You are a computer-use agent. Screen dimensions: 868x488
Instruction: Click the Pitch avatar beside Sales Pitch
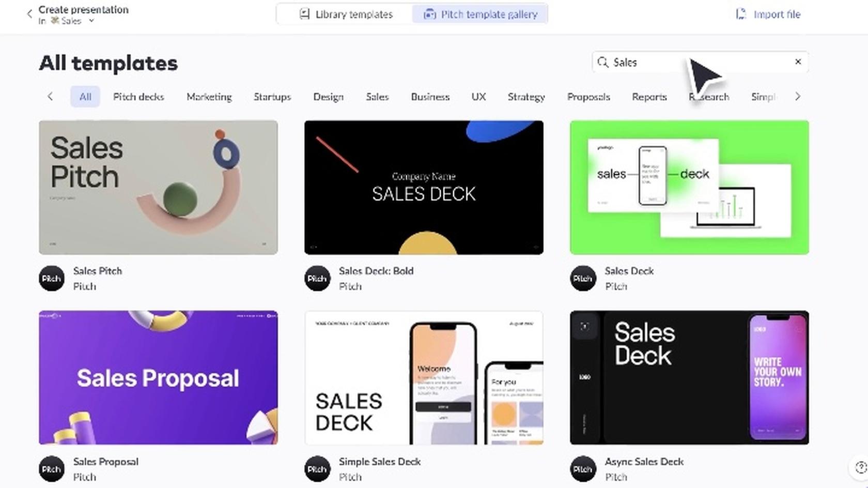[x=52, y=278]
